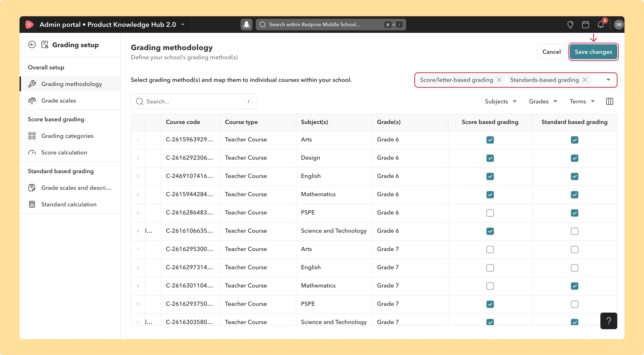Open the question mark help button
644x355 pixels.
pyautogui.click(x=609, y=321)
